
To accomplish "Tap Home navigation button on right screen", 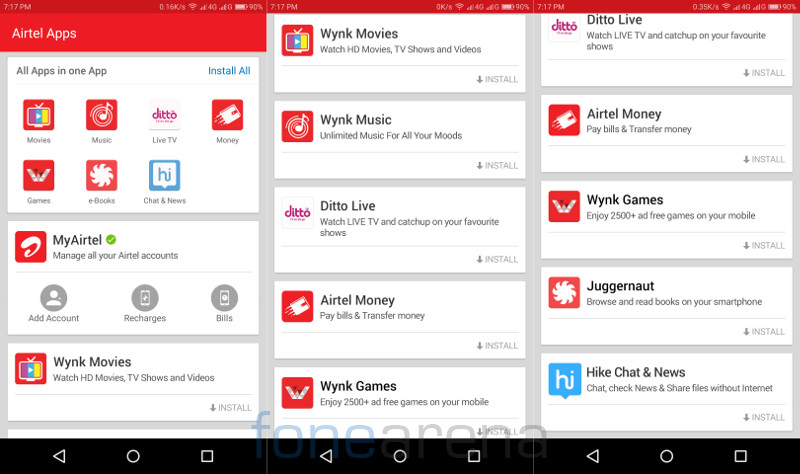I will pos(666,456).
